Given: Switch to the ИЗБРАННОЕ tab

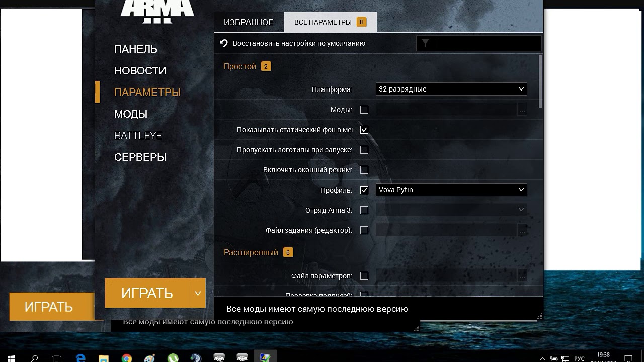Looking at the screenshot, I should pos(249,22).
